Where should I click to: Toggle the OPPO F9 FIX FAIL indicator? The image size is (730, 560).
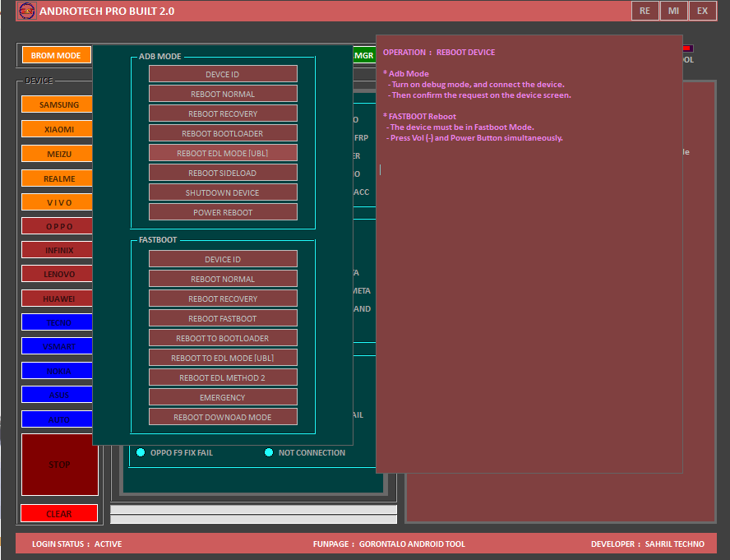(140, 452)
